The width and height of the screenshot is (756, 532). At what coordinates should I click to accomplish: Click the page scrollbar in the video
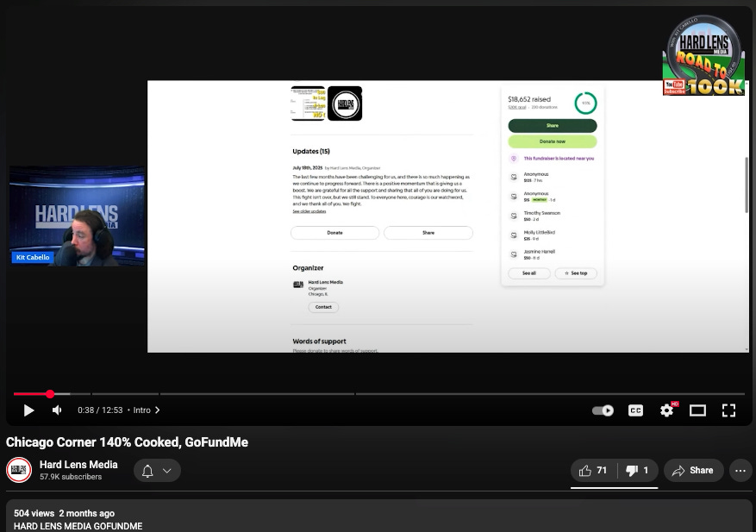pos(747,185)
